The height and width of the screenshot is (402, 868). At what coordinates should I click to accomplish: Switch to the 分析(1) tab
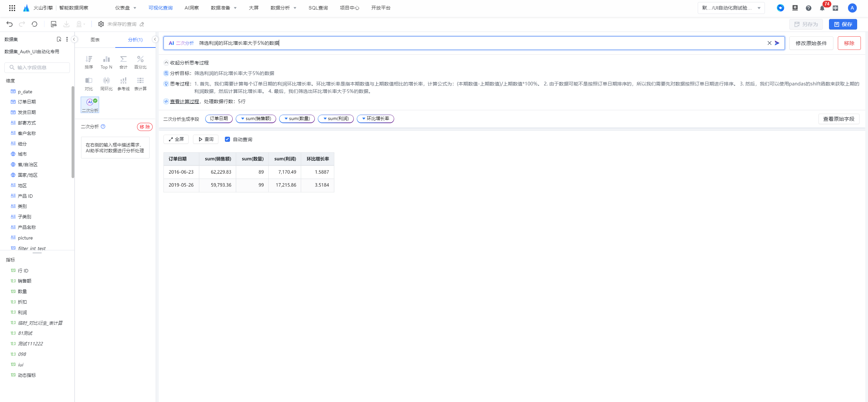(x=135, y=40)
